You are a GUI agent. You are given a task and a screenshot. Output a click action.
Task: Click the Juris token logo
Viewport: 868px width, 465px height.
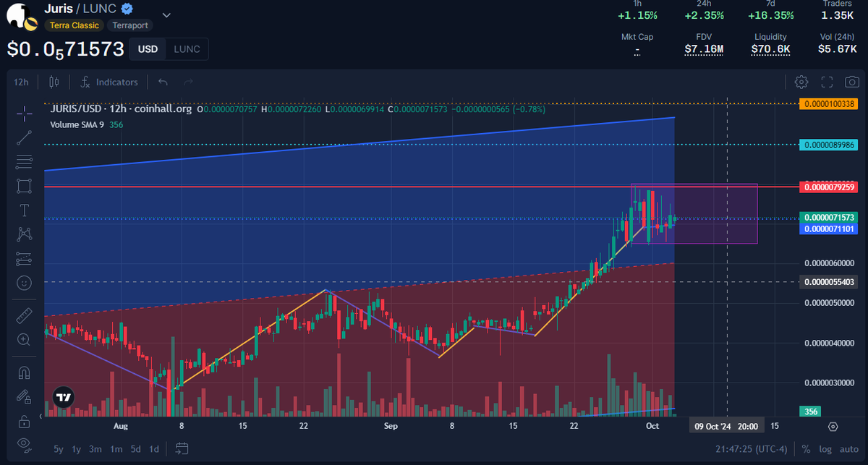22,15
